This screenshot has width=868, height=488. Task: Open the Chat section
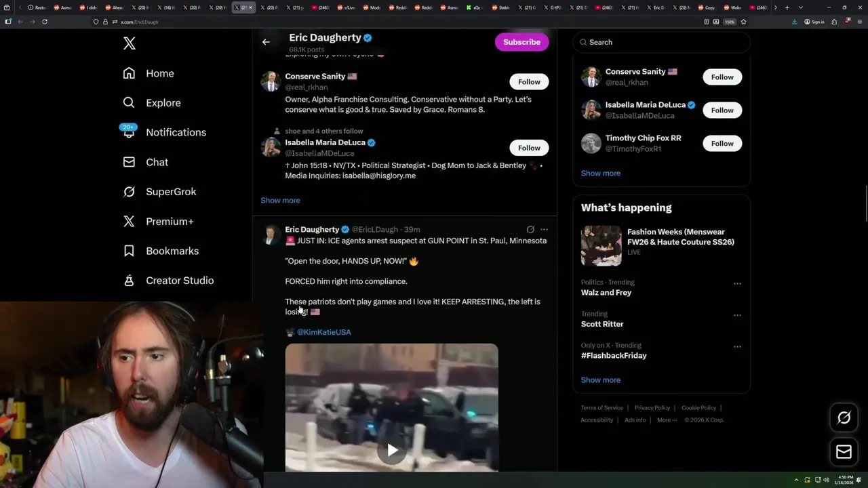pos(145,162)
